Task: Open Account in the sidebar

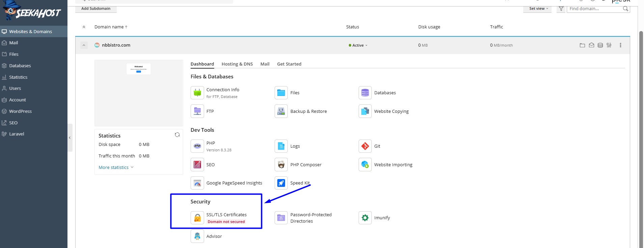Action: coord(34,100)
